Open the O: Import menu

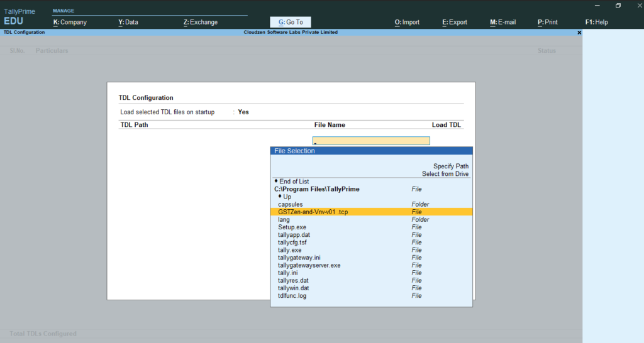click(x=407, y=22)
